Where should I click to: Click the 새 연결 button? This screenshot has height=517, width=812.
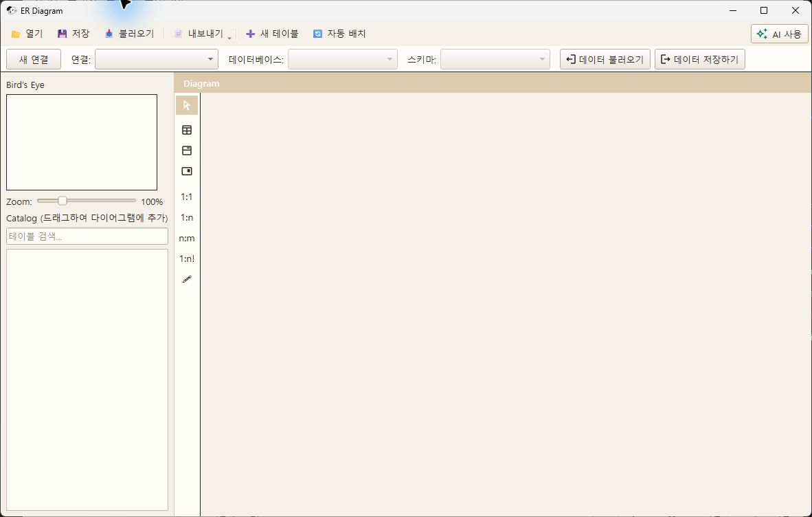coord(34,60)
